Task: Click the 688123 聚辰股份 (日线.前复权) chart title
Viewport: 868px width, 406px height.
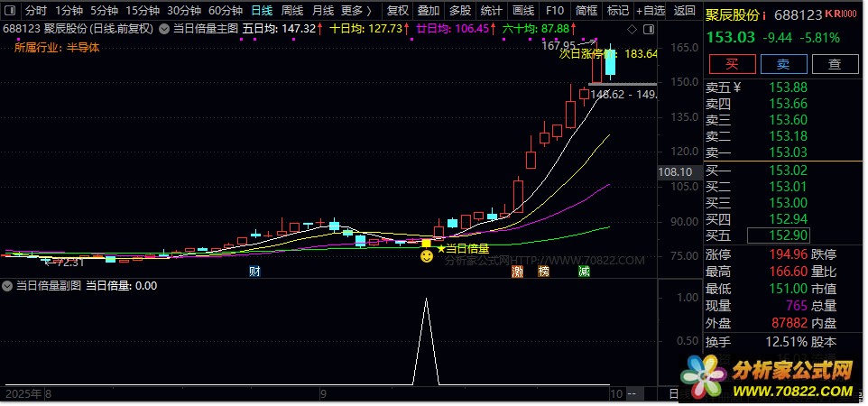Action: [x=78, y=29]
